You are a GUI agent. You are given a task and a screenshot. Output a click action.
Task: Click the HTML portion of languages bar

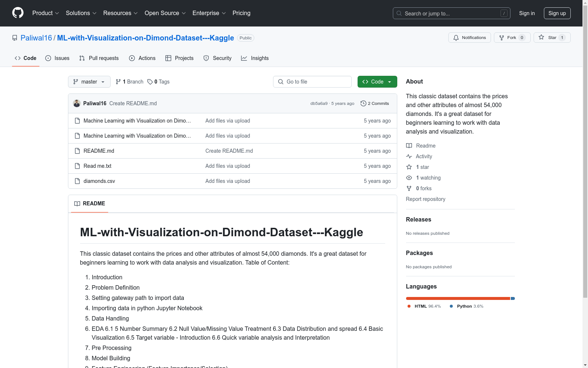tap(458, 298)
